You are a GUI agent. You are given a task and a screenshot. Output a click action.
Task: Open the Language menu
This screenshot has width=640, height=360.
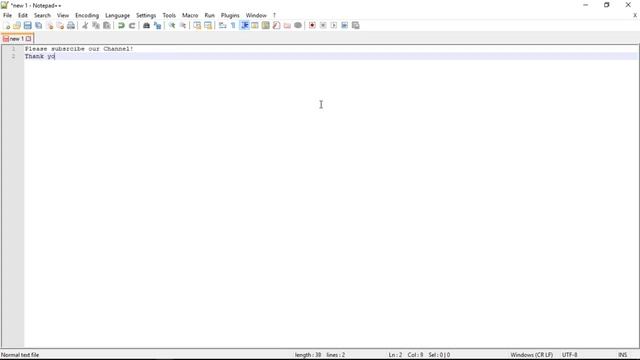[x=118, y=15]
